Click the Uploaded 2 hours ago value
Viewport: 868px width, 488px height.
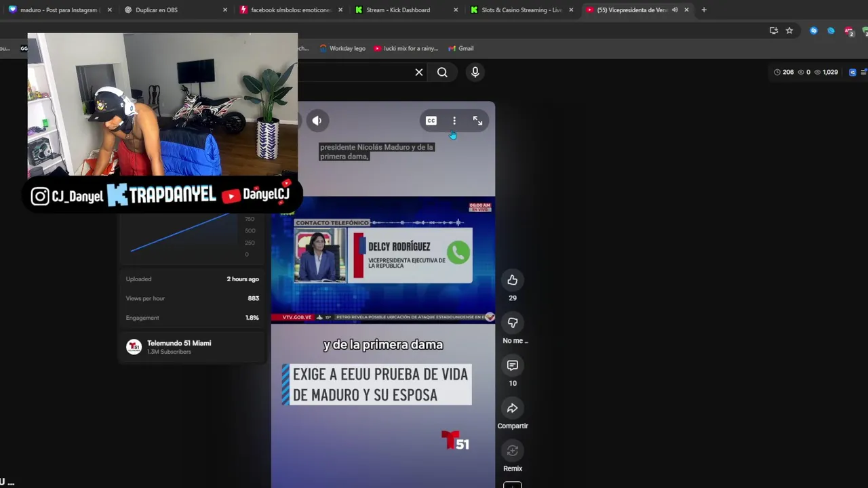point(243,279)
